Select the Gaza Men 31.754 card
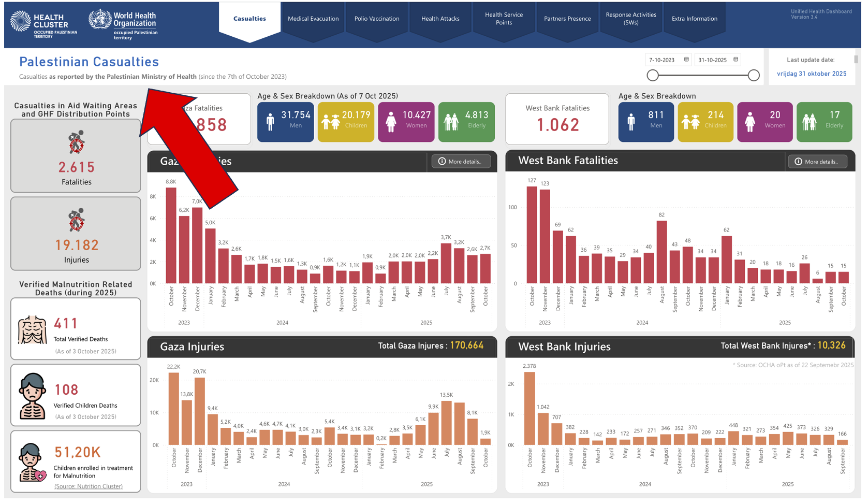 pos(286,122)
